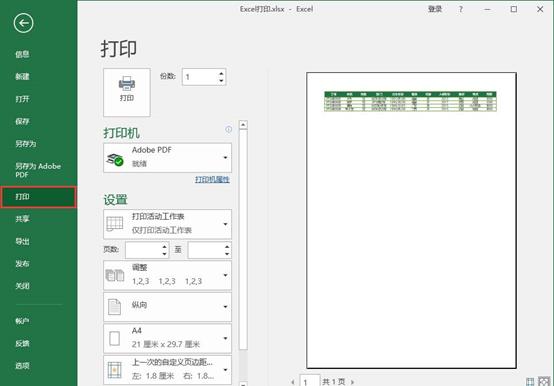Image resolution: width=554 pixels, height=386 pixels.
Task: Click the settings panel vertical scrollbar
Action: [243, 240]
